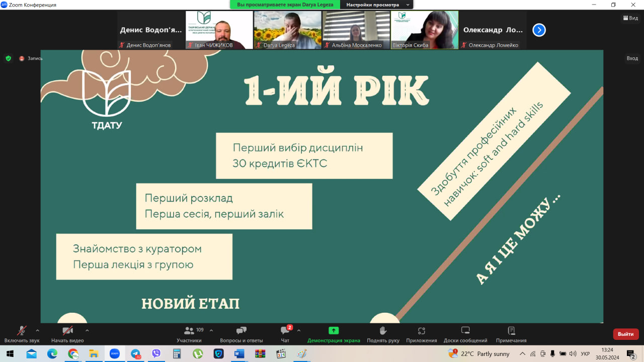
Task: Click the camera-in-use tray icon
Action: pos(543,354)
